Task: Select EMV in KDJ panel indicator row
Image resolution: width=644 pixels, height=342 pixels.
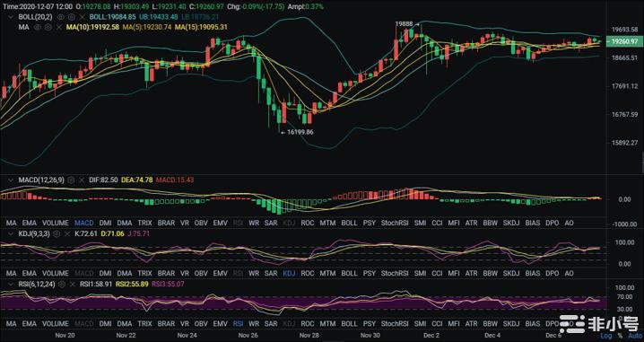Action: 220,274
